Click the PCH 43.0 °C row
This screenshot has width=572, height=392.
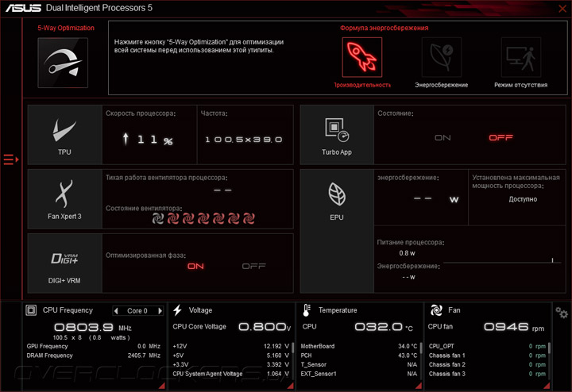click(359, 355)
